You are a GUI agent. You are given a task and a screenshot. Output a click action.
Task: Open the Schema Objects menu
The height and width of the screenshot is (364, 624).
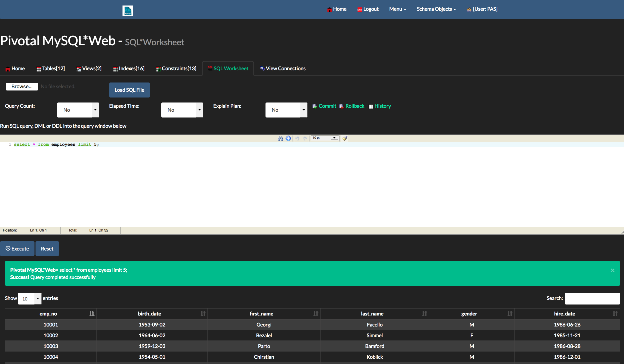pos(436,9)
